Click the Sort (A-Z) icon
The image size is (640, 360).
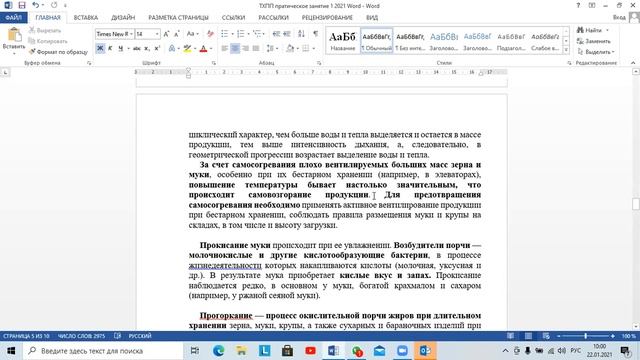301,34
